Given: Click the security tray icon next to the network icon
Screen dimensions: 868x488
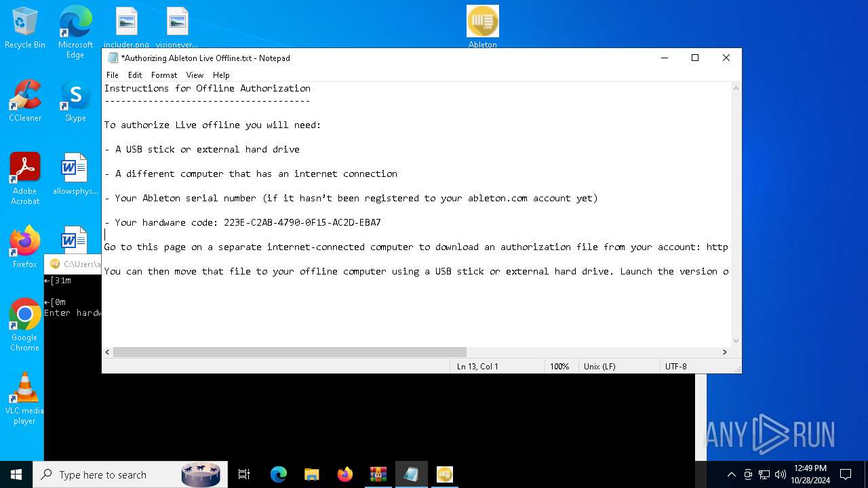Looking at the screenshot, I should 748,474.
